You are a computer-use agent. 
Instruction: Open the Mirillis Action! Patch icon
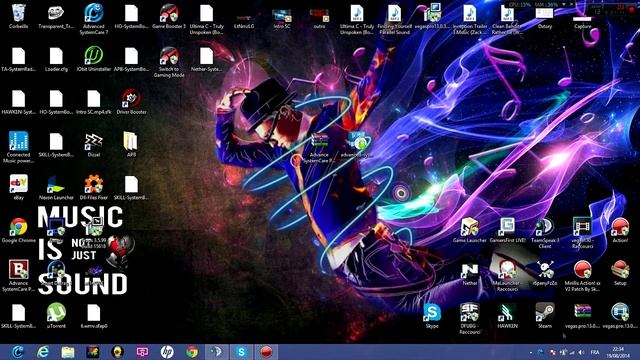(x=582, y=276)
